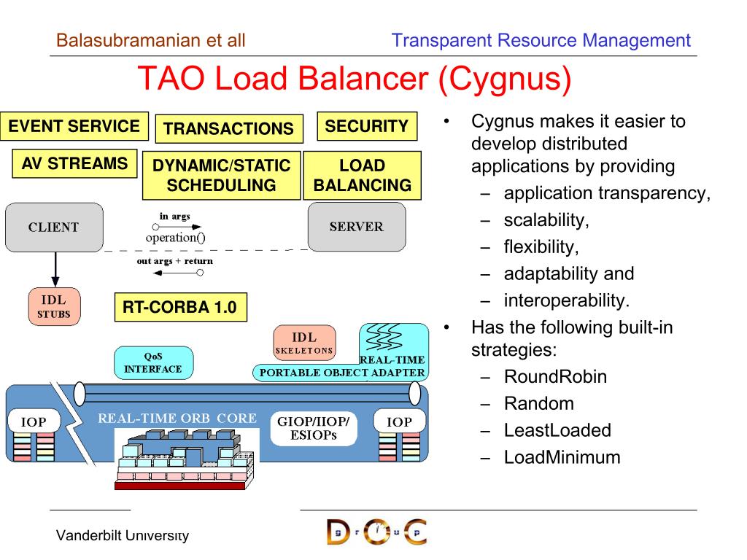Viewport: 747px width, 560px height.
Task: Click the "REAL-TIME ORB CORE" label
Action: click(x=177, y=418)
